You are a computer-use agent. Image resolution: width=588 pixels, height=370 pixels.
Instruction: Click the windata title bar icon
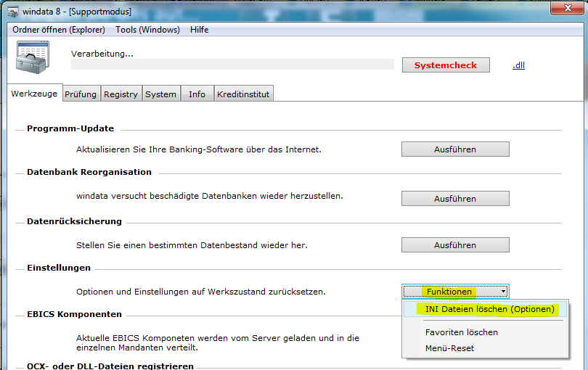pyautogui.click(x=13, y=12)
